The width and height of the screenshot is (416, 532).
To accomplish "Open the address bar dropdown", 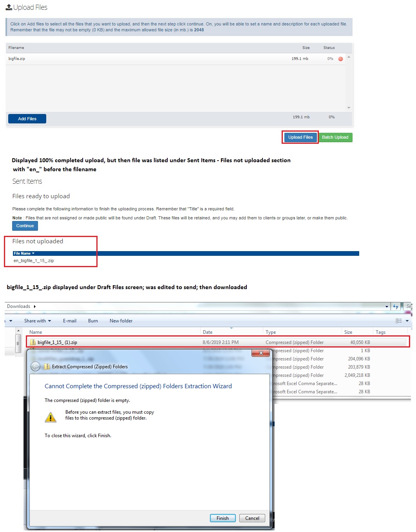I will point(387,306).
